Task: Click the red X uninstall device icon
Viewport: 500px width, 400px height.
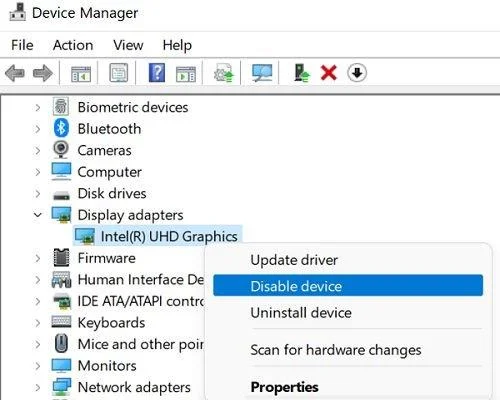Action: pos(329,73)
